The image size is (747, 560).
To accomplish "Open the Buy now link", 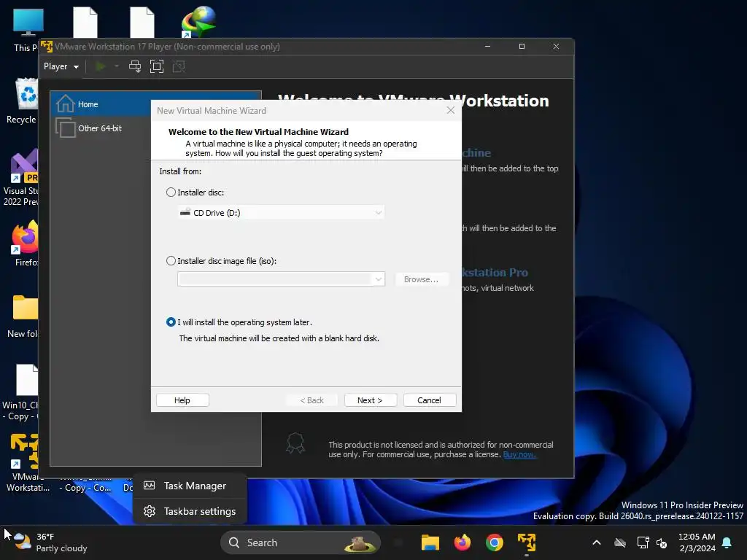I will pyautogui.click(x=519, y=454).
